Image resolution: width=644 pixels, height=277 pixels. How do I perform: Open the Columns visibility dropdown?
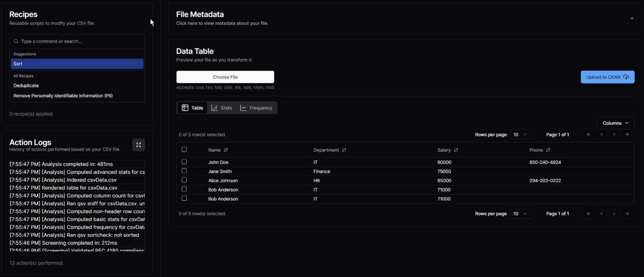(616, 123)
